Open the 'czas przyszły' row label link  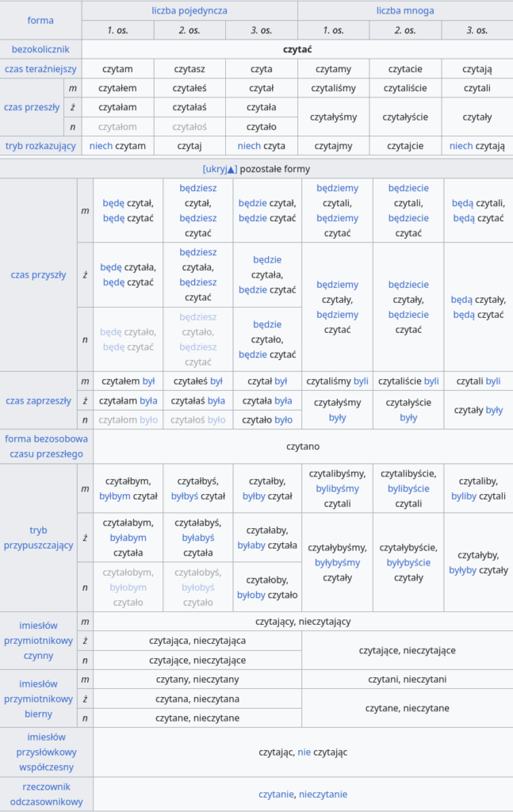coord(38,274)
